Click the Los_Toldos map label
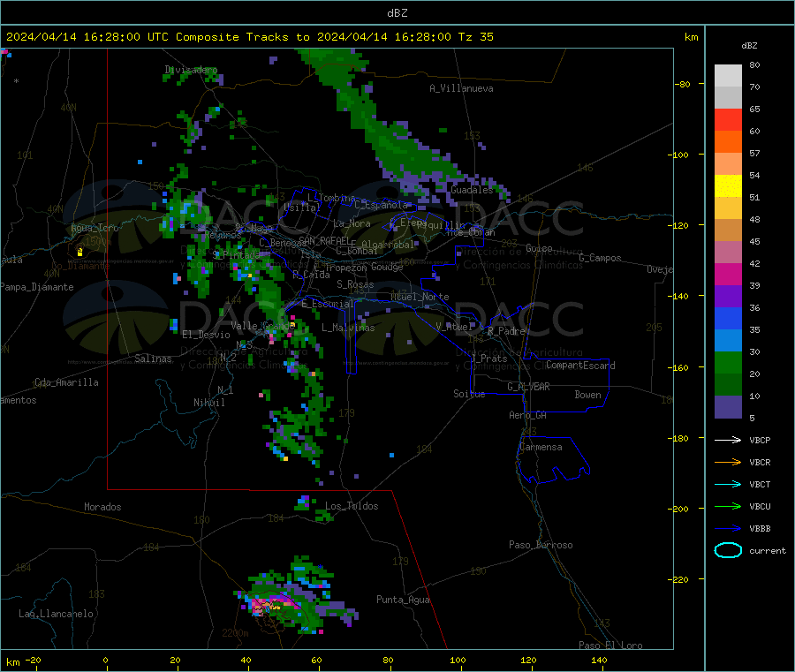The width and height of the screenshot is (795, 672). [x=352, y=506]
